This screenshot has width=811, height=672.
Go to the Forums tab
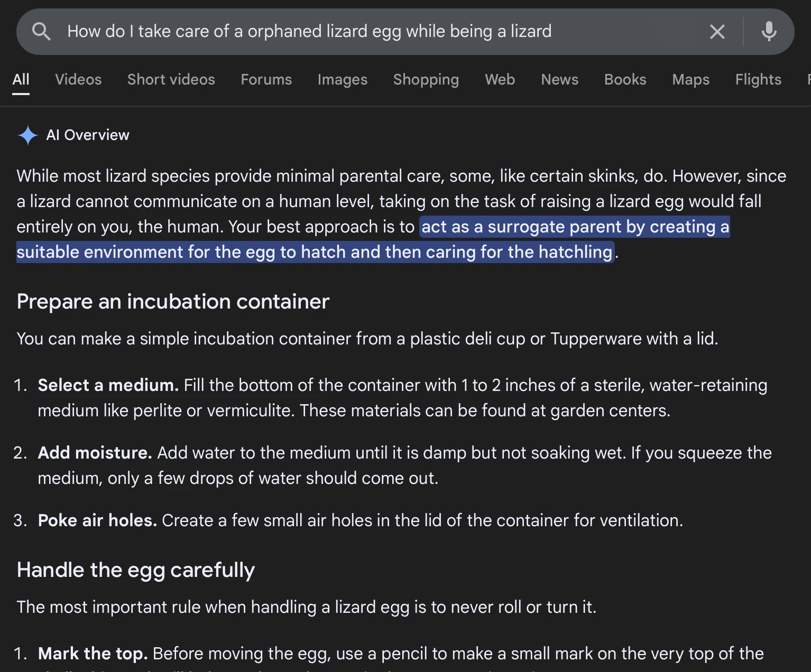click(x=266, y=80)
